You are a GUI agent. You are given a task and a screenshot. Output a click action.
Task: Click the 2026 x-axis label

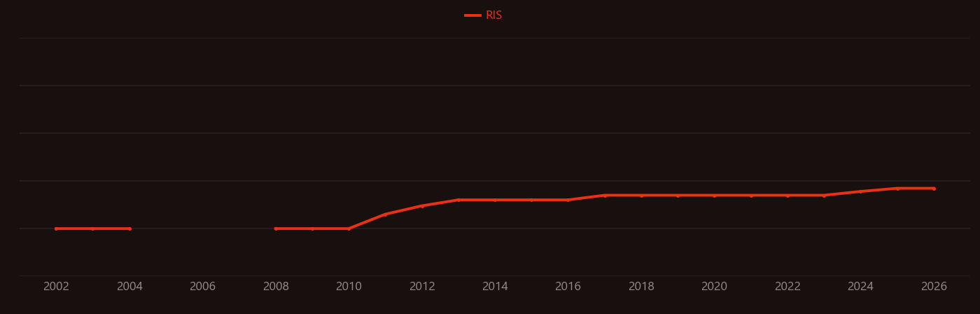(x=934, y=286)
